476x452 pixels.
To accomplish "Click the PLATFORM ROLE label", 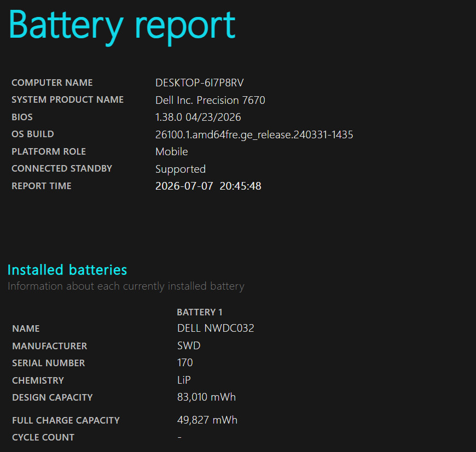I will click(x=49, y=151).
